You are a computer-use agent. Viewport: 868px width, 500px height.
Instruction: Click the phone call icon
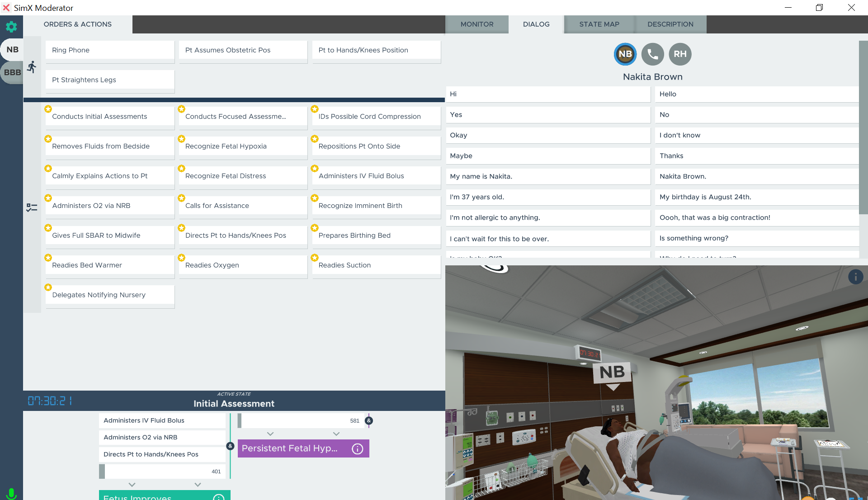tap(652, 54)
